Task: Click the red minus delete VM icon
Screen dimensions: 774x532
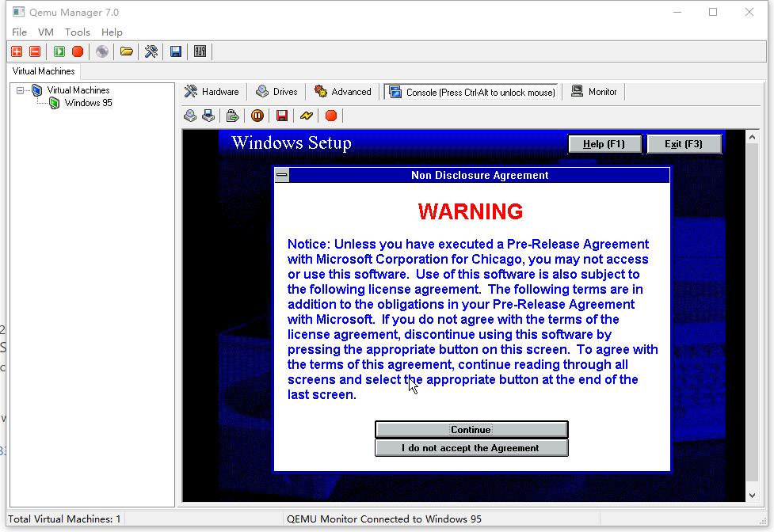Action: click(35, 51)
